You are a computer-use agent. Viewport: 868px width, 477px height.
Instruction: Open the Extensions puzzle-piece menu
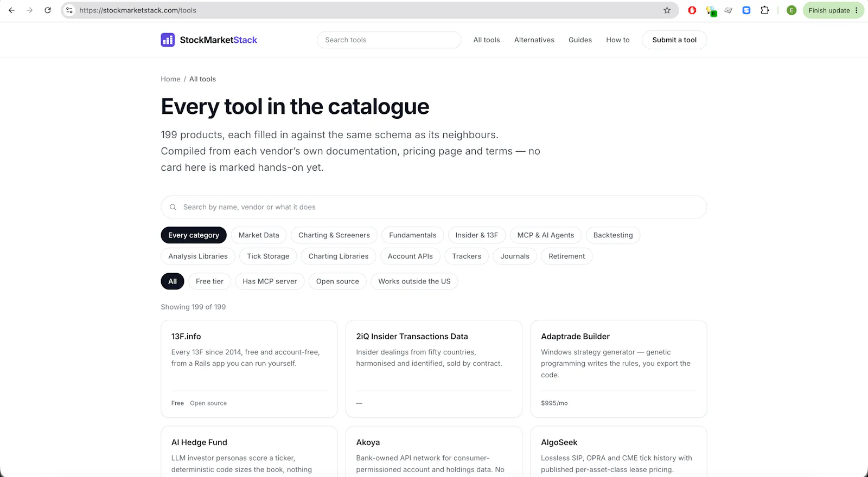pos(764,10)
